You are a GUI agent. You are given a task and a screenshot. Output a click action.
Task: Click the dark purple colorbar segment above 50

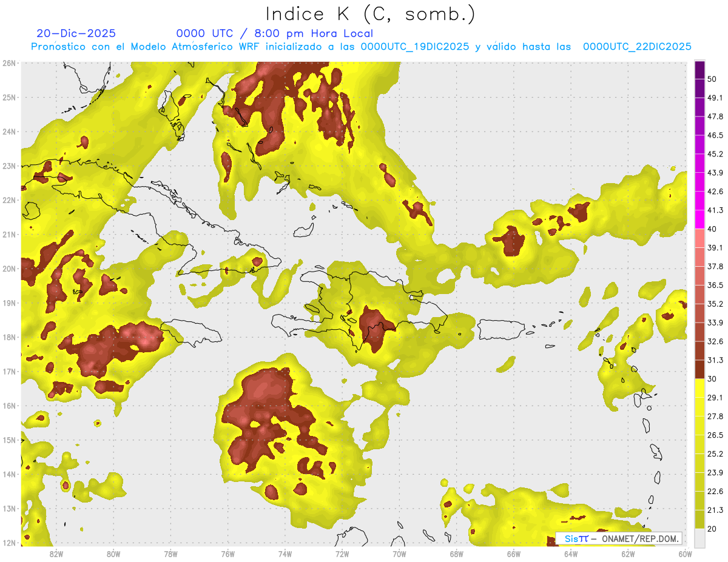(x=700, y=70)
